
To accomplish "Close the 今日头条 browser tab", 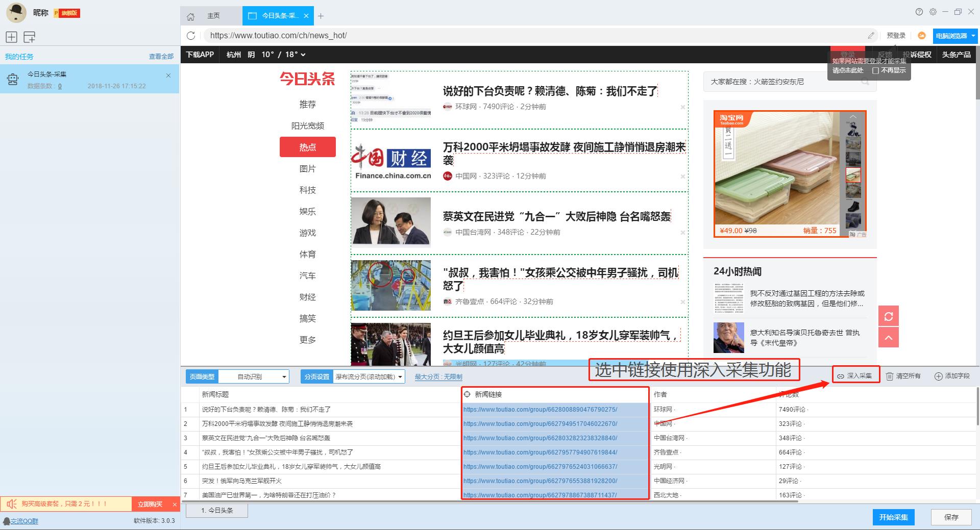I will (x=306, y=16).
